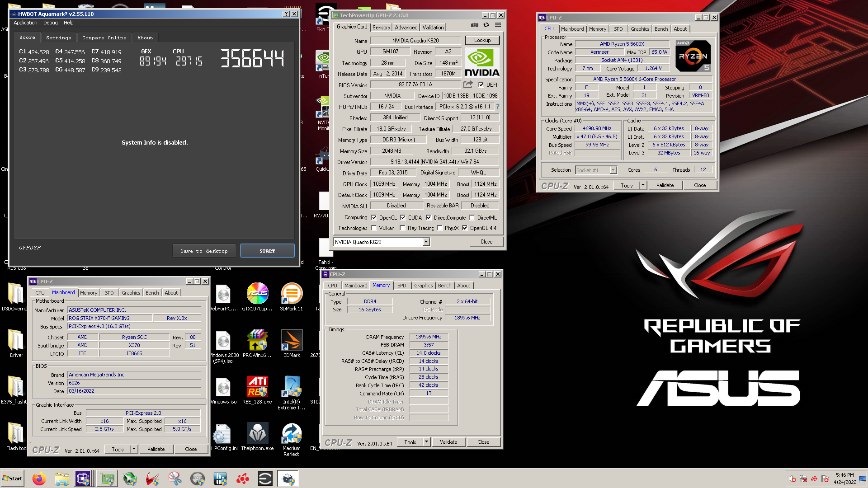This screenshot has width=868, height=488.
Task: Click the START button in Aquamark
Action: tap(267, 251)
